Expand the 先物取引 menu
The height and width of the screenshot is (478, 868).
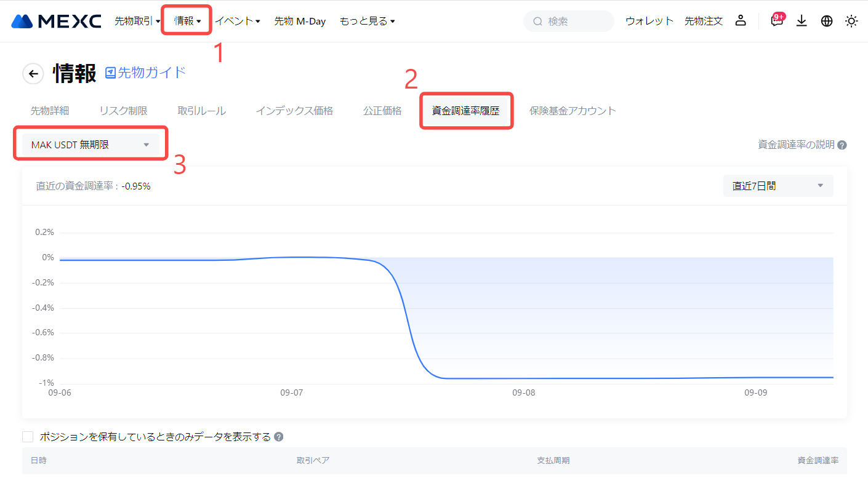click(x=137, y=21)
